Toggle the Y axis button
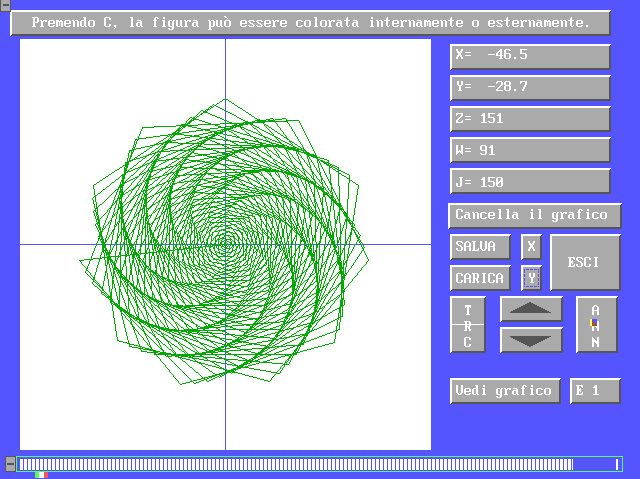 click(x=531, y=278)
